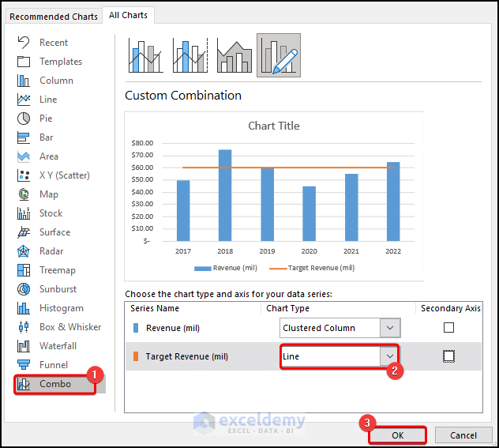Switch to the All Charts tab
Image resolution: width=499 pixels, height=448 pixels.
pos(128,15)
